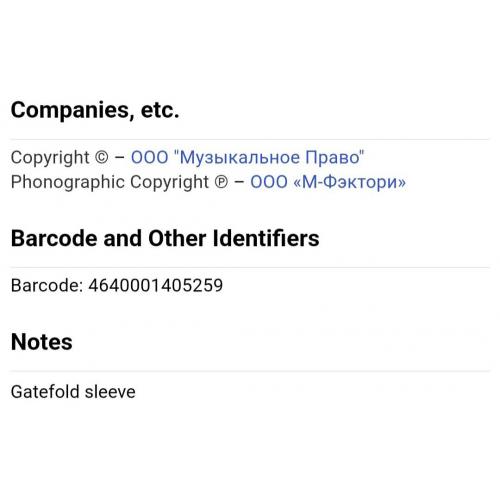Screen dimensions: 500x500
Task: Click the word "Identifiers" in heading
Action: (x=266, y=238)
